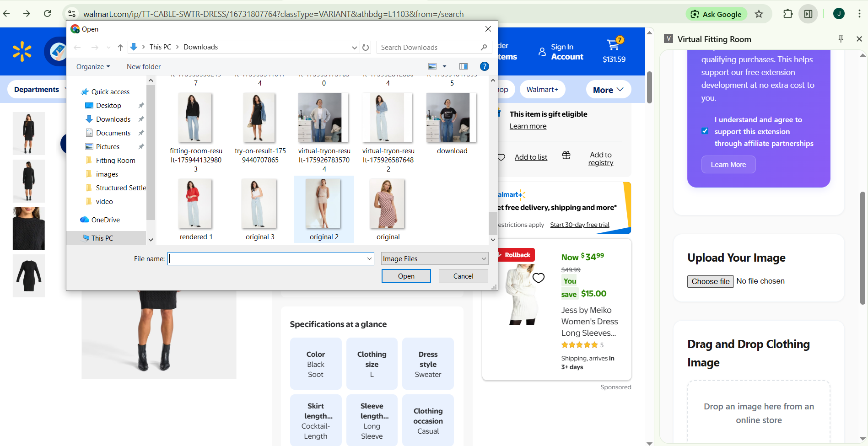Image resolution: width=868 pixels, height=446 pixels.
Task: Click the Search Downloads field
Action: tap(428, 47)
